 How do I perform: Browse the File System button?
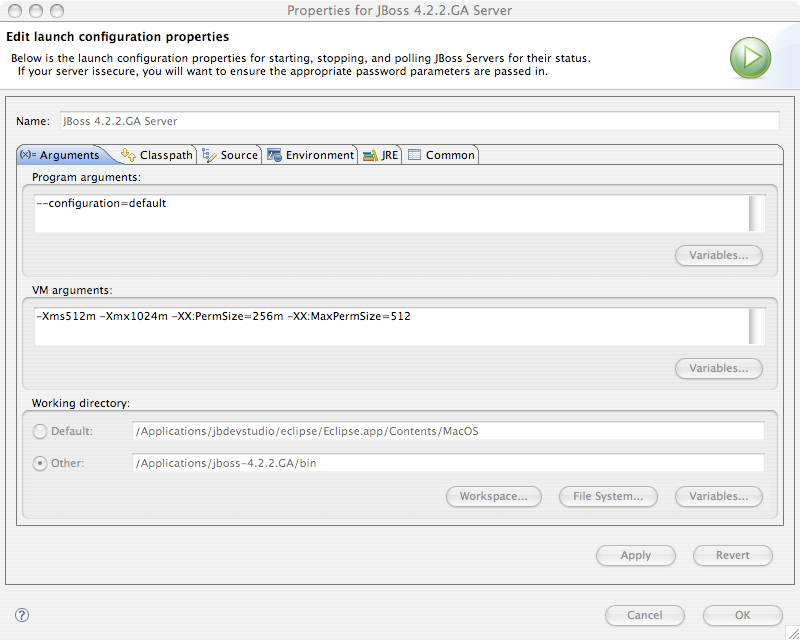pyautogui.click(x=608, y=496)
